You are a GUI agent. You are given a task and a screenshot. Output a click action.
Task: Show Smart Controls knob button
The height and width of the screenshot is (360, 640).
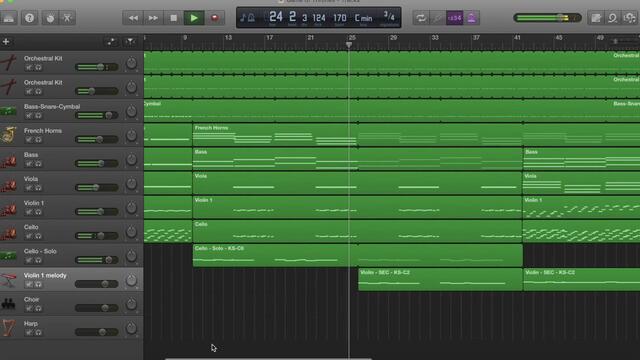click(50, 18)
